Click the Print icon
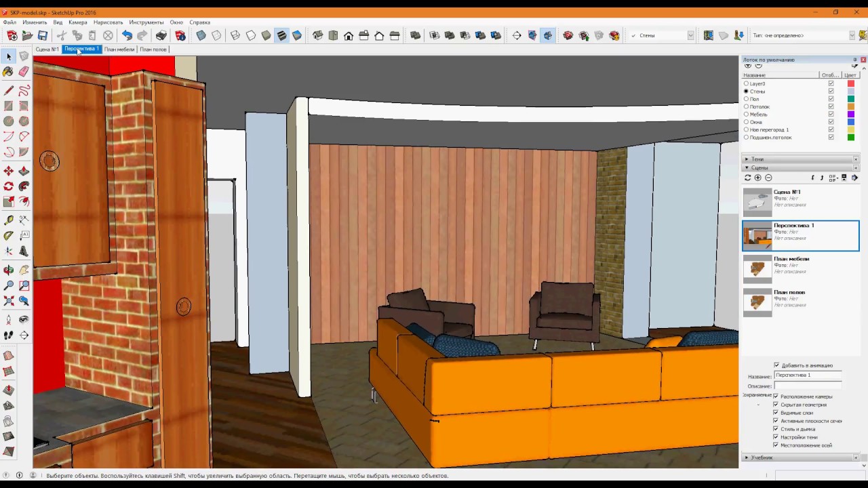 161,36
